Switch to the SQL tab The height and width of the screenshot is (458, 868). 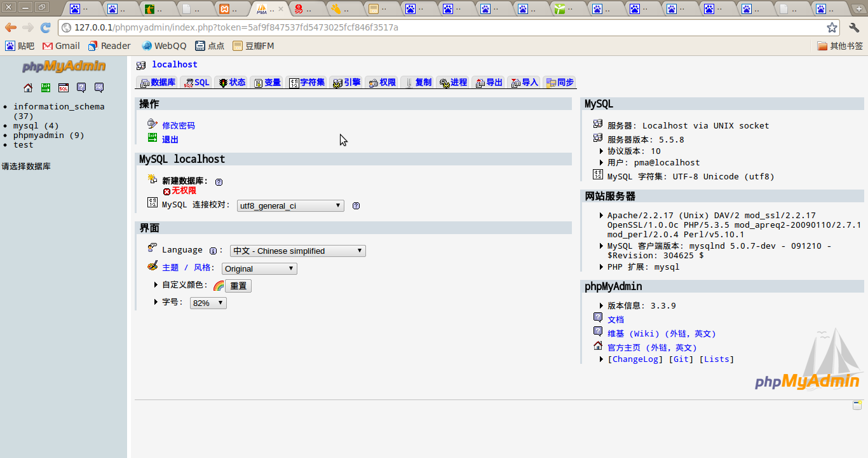tap(196, 83)
